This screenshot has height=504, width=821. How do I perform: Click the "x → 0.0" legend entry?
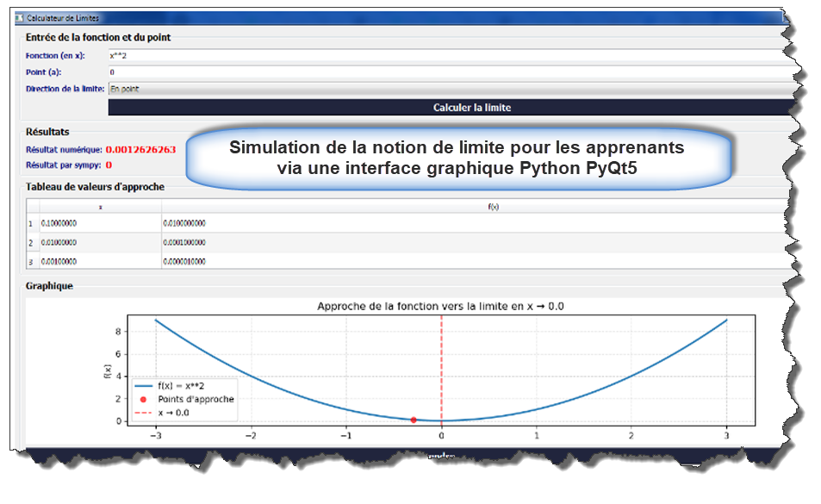tap(175, 413)
